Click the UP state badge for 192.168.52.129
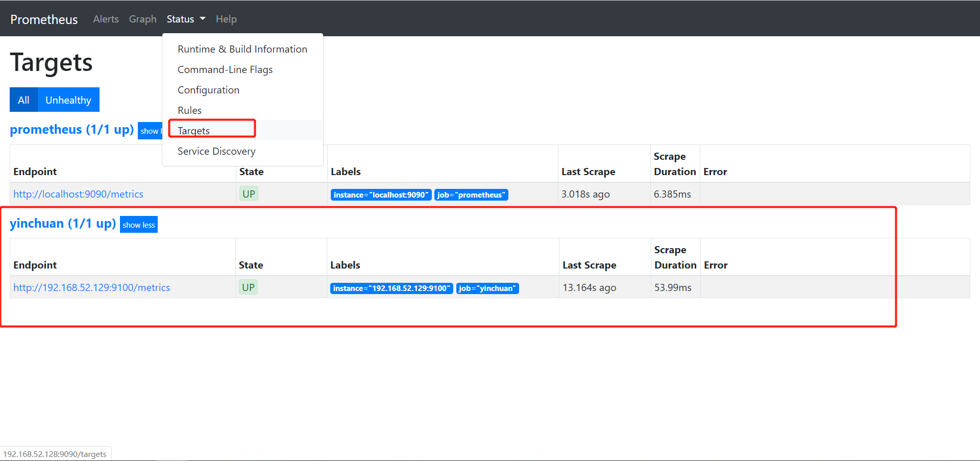980x461 pixels. point(249,287)
